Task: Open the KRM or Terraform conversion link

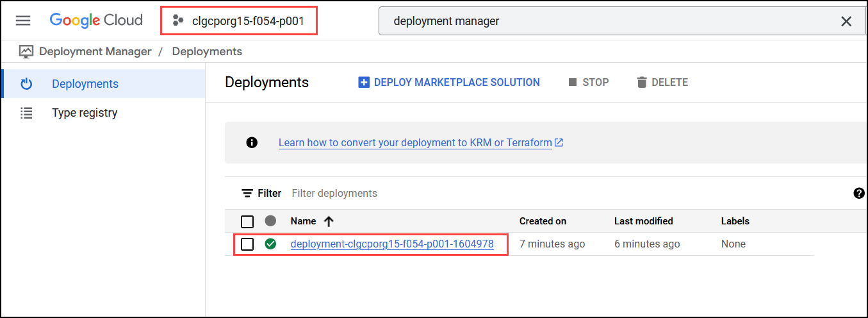Action: [x=415, y=142]
